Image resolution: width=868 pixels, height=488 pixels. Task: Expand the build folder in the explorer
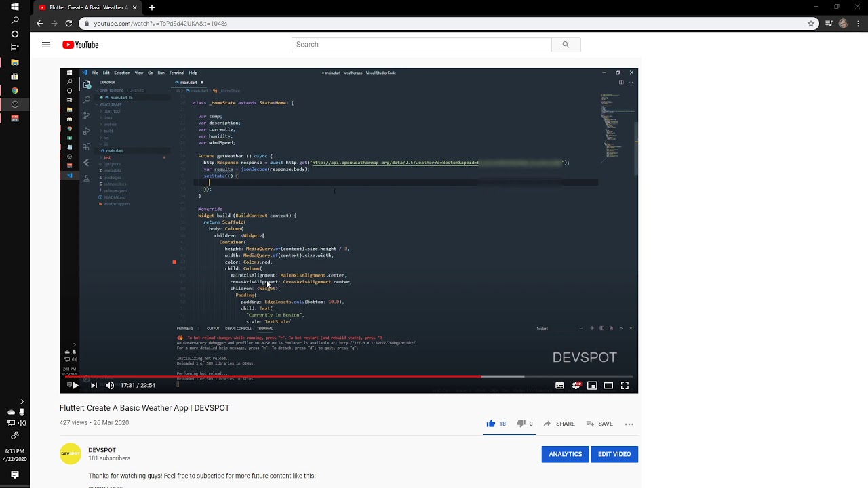pos(108,131)
